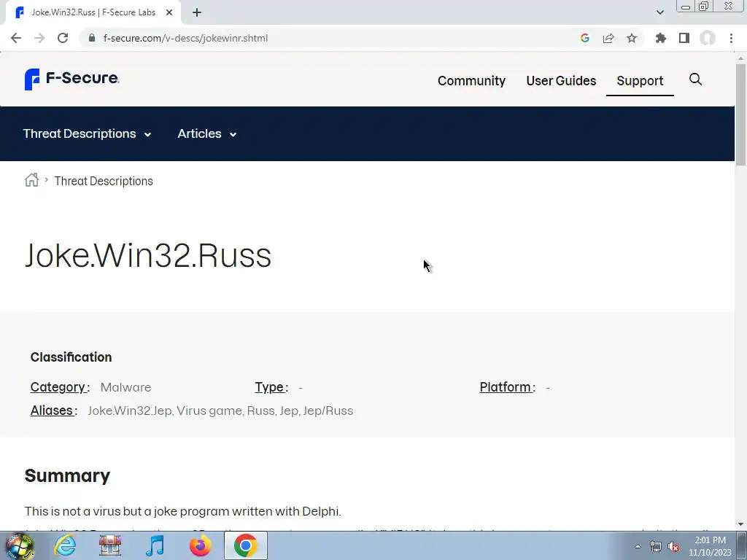
Task: Open User Guides page
Action: point(561,81)
